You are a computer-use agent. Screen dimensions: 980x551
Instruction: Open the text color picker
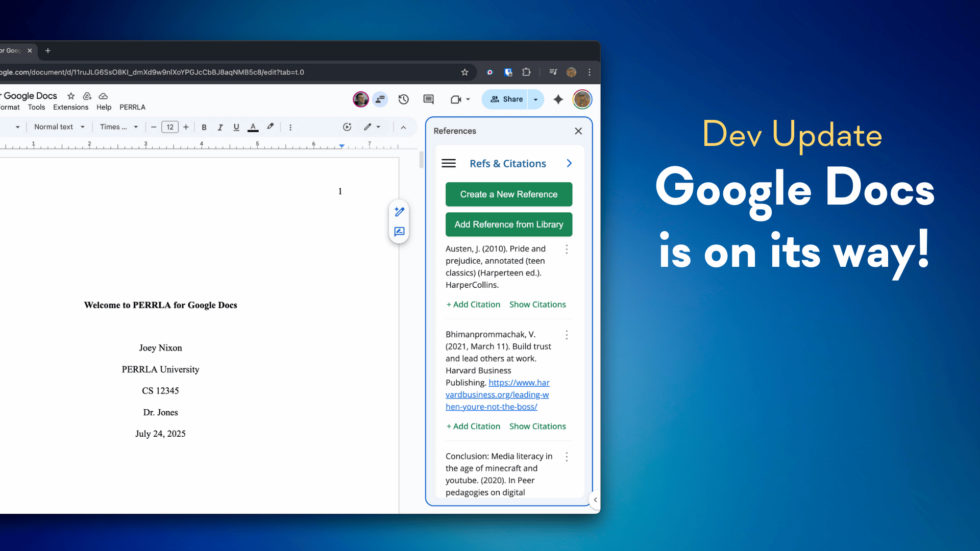[x=253, y=127]
